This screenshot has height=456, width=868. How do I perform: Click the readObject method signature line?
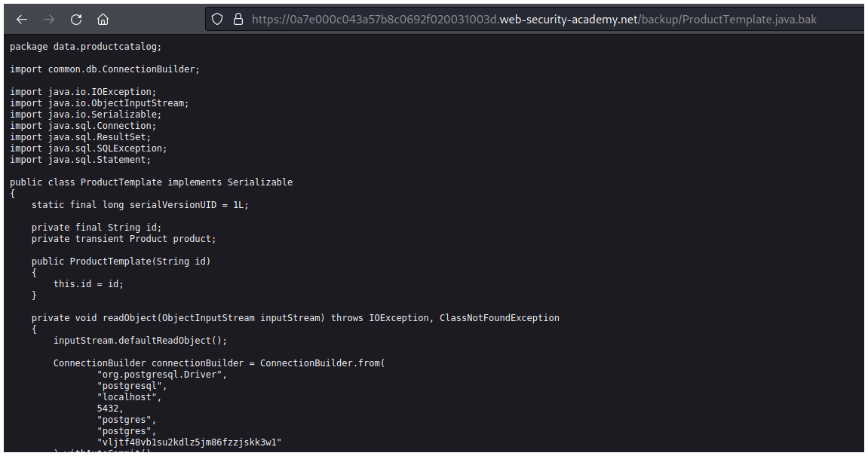(x=295, y=318)
